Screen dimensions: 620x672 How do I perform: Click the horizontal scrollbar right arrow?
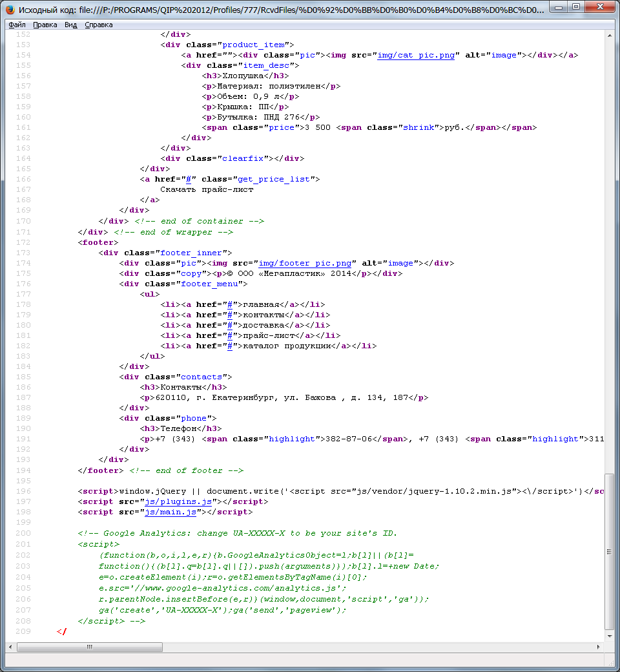(599, 647)
